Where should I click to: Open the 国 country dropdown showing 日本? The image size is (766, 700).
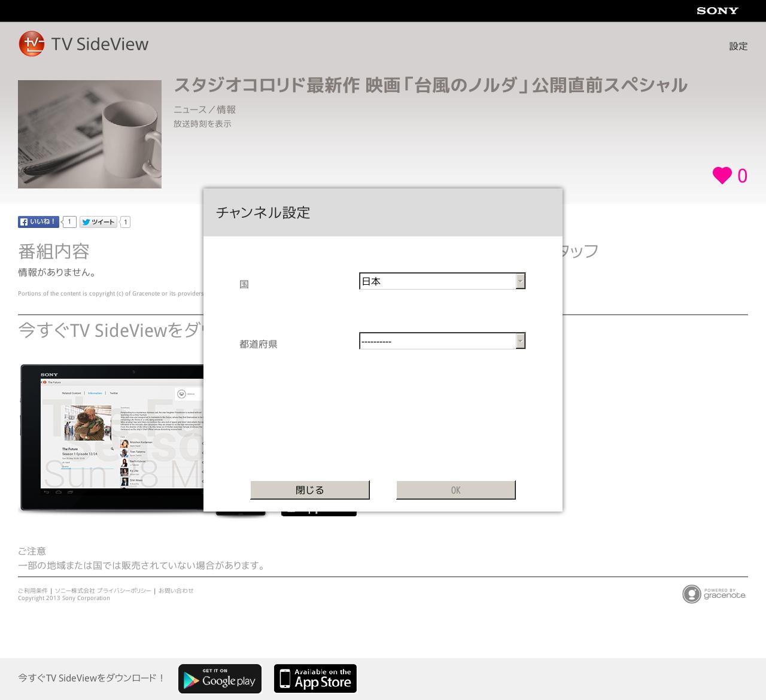click(442, 281)
